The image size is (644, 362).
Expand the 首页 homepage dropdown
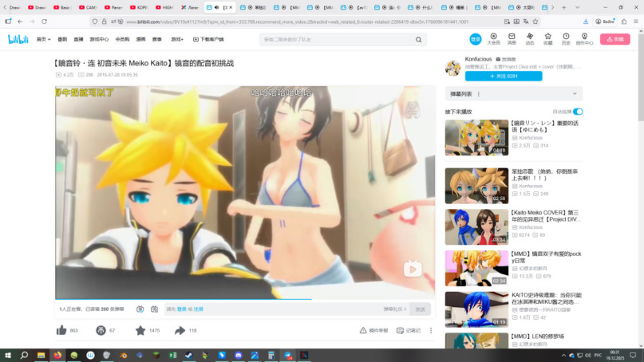44,39
